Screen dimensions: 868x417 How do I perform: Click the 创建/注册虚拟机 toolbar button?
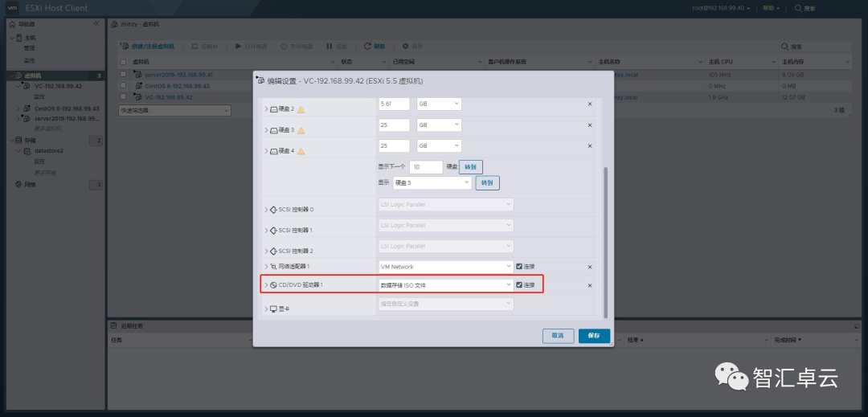[x=147, y=47]
